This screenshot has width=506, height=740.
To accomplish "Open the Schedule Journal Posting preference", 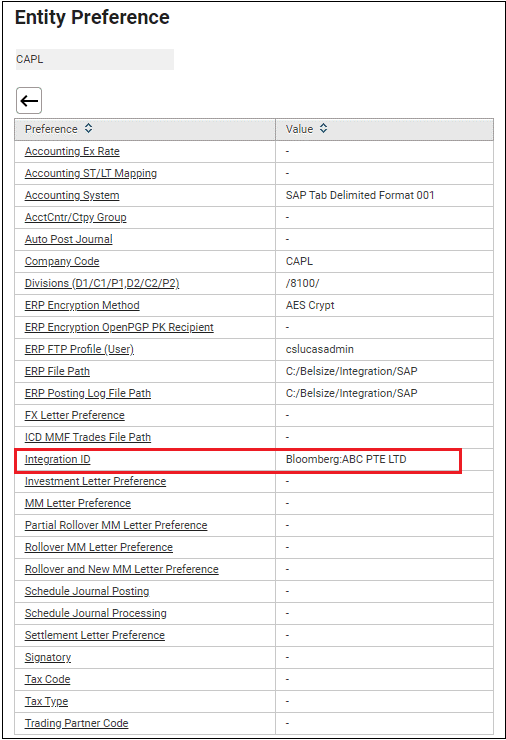I will point(87,591).
